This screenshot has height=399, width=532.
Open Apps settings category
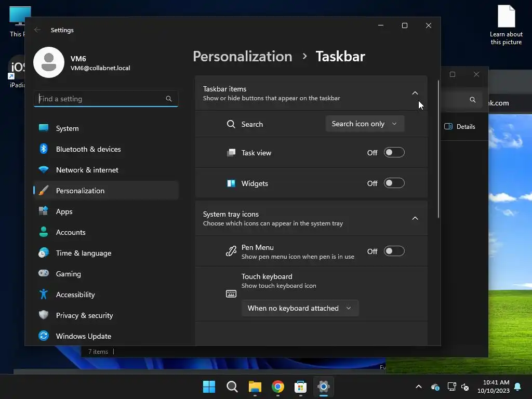[x=106, y=211]
